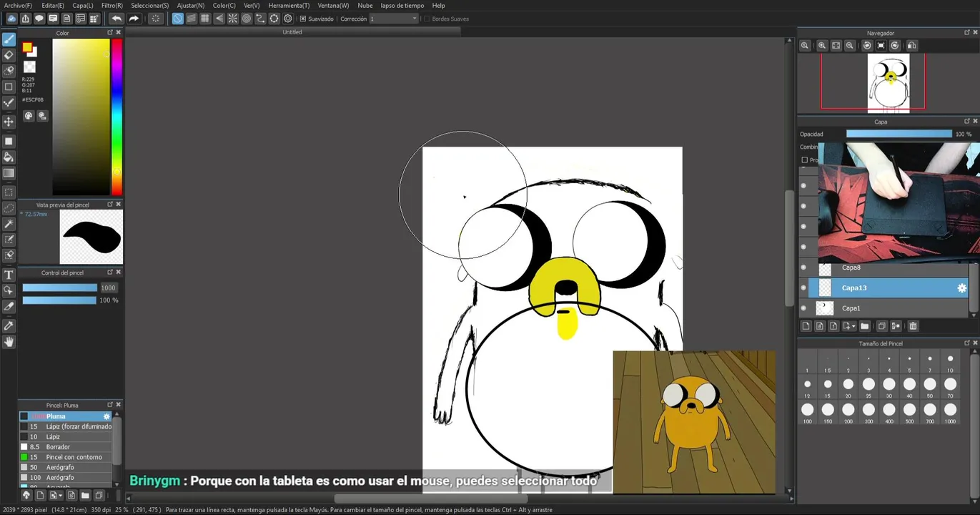Select the Eraser tool
Screen dimensions: 980x515
click(9, 54)
